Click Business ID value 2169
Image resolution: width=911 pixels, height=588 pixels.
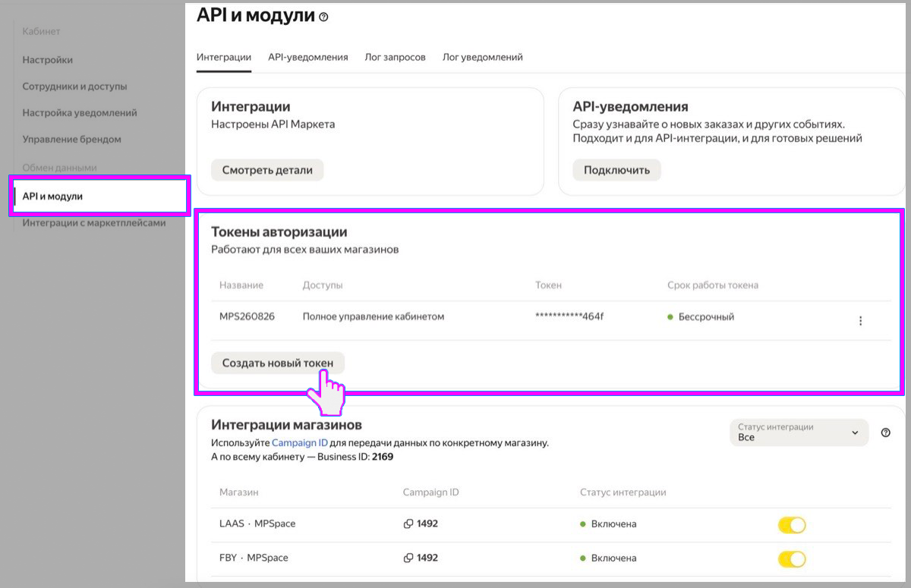[383, 457]
